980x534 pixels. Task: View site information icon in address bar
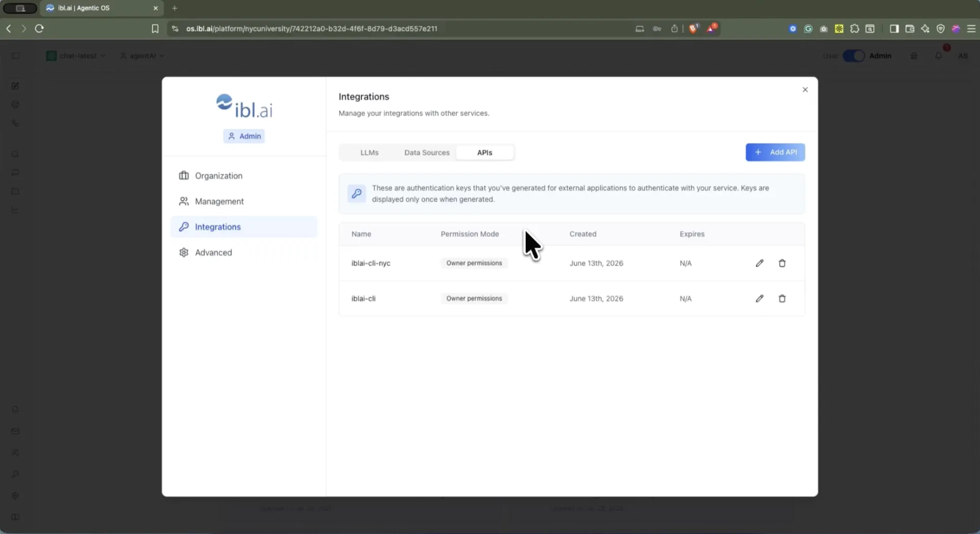click(x=175, y=29)
